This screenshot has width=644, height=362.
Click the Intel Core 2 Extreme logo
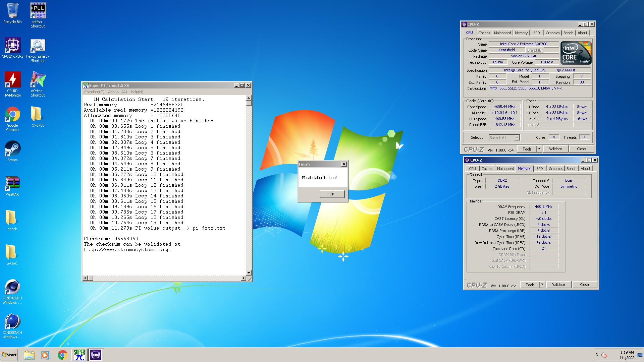click(576, 53)
